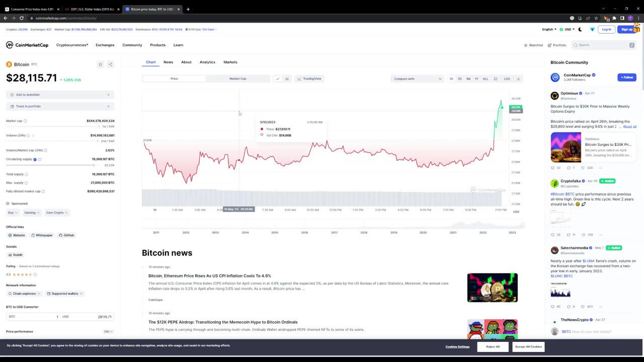Click the share icon next to Bitcoin

click(110, 64)
